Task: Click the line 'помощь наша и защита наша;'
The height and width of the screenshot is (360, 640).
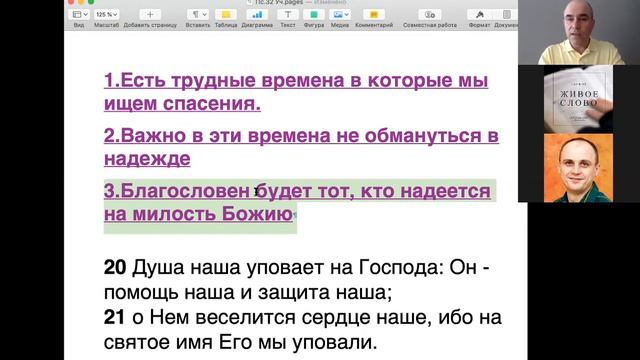Action: click(248, 293)
